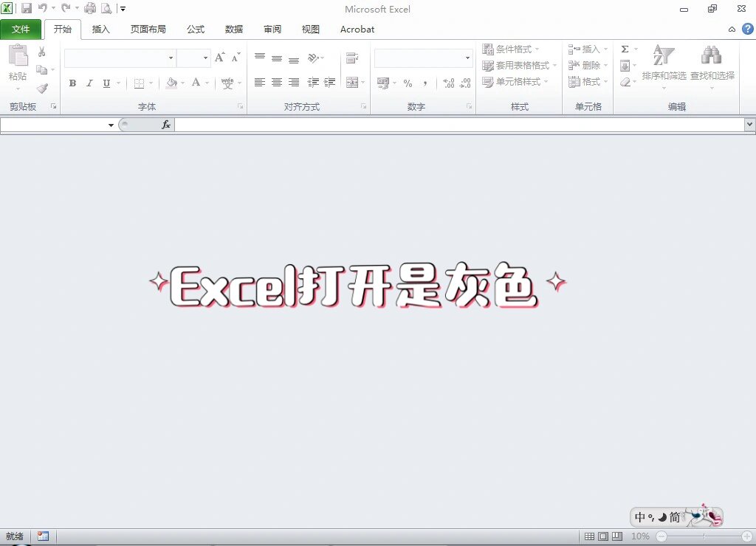Viewport: 756px width, 546px height.
Task: Open the 单元格样式 menu
Action: [x=515, y=82]
